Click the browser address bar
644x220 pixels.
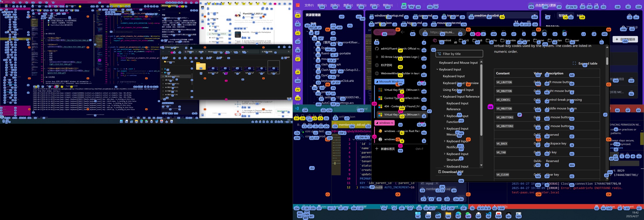[443, 32]
